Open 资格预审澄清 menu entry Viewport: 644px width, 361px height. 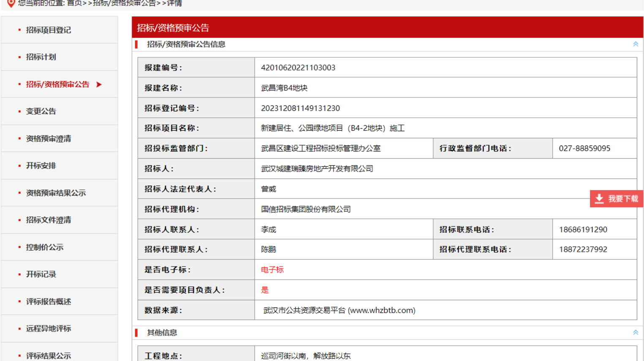point(48,139)
